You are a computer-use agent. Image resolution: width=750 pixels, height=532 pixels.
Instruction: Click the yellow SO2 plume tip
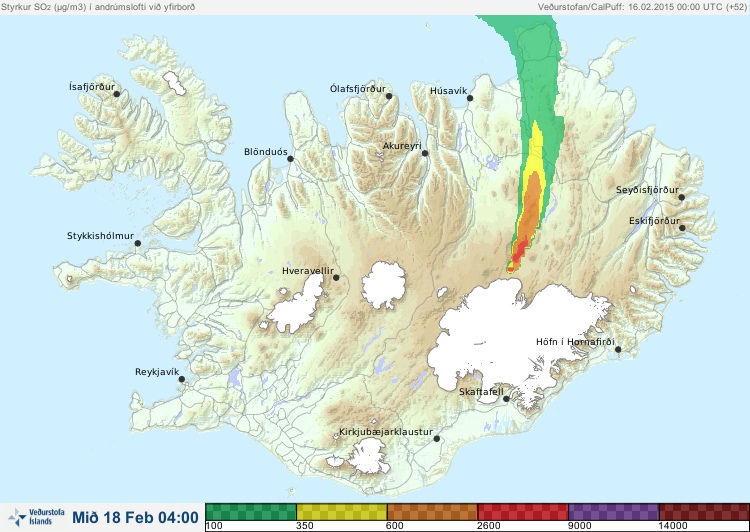pos(536,144)
